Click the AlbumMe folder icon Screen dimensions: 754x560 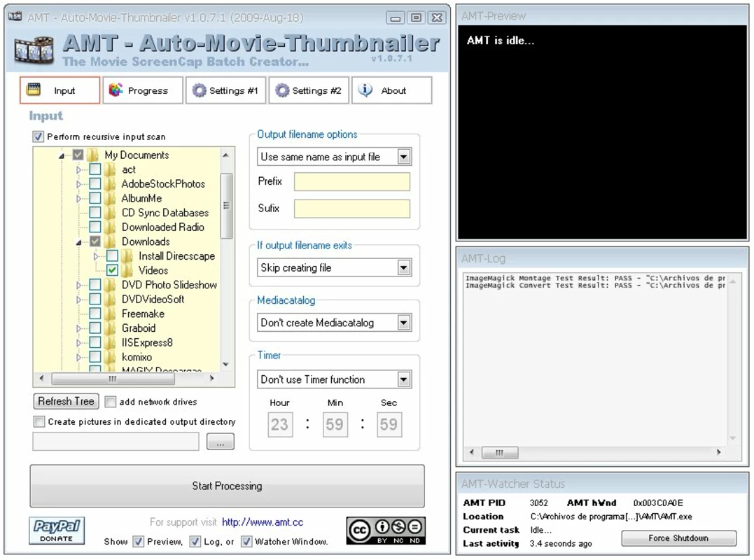tap(111, 198)
